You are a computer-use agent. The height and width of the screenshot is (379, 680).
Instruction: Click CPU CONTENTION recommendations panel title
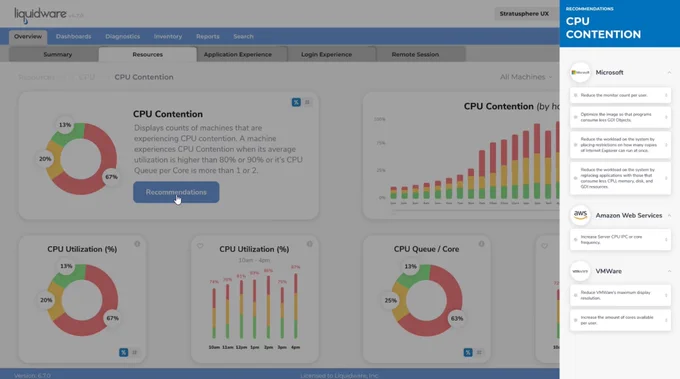(x=603, y=28)
